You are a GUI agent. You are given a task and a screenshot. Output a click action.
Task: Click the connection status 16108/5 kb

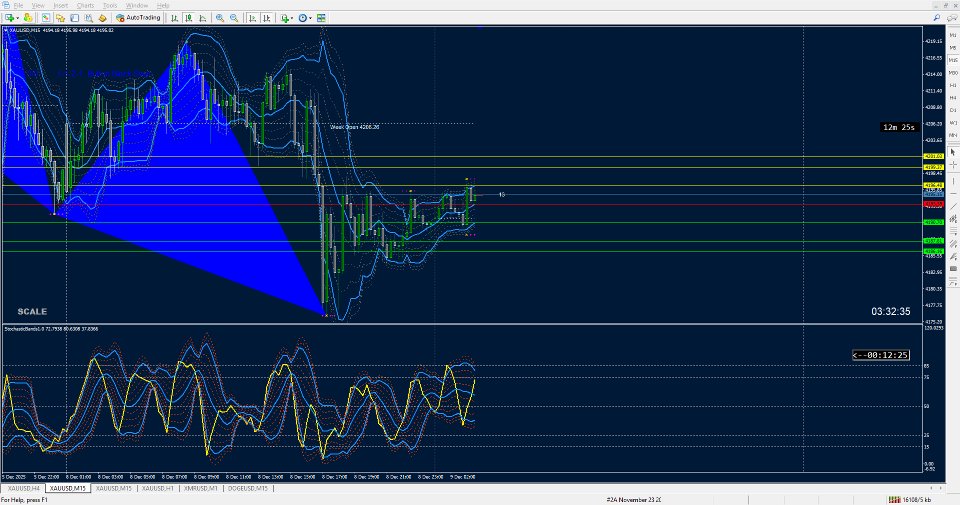[910, 500]
